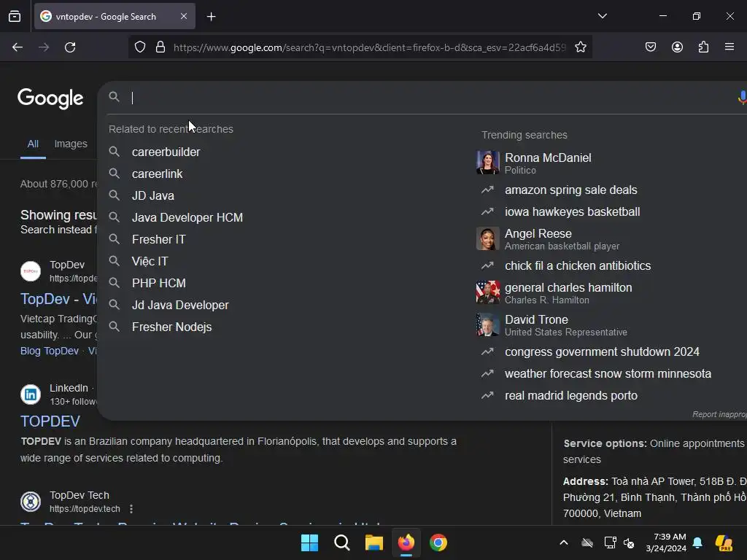The image size is (747, 560).
Task: Open trending iowa hawkeyes basketball
Action: click(x=572, y=212)
